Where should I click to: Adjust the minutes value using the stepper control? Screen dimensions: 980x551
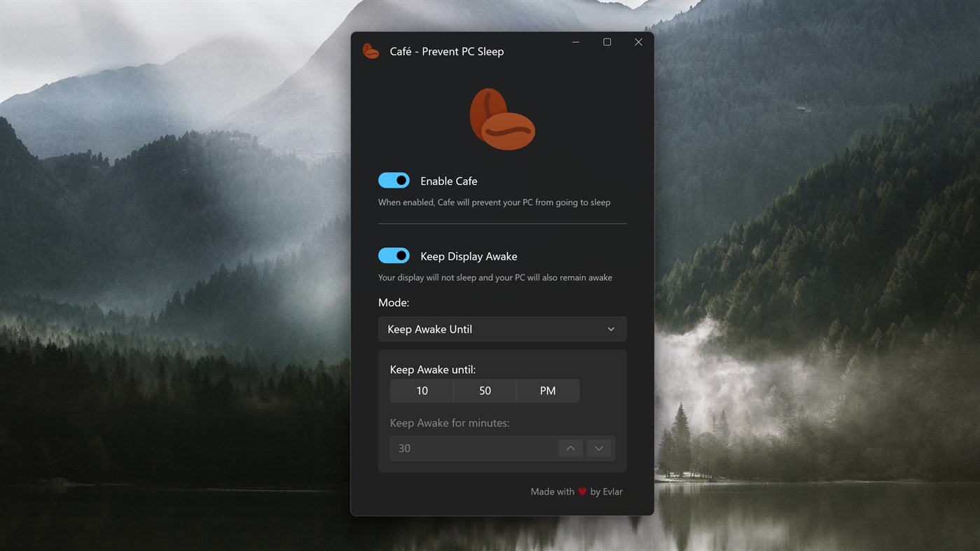point(570,447)
